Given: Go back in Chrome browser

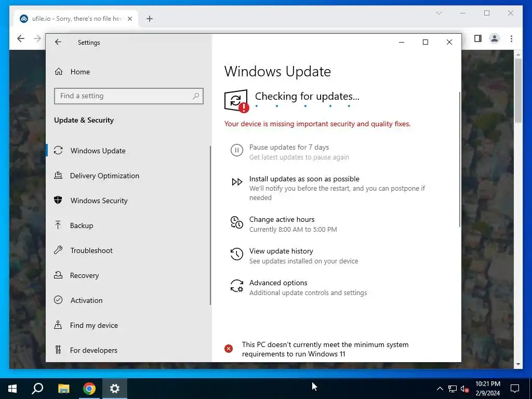Looking at the screenshot, I should pyautogui.click(x=21, y=38).
